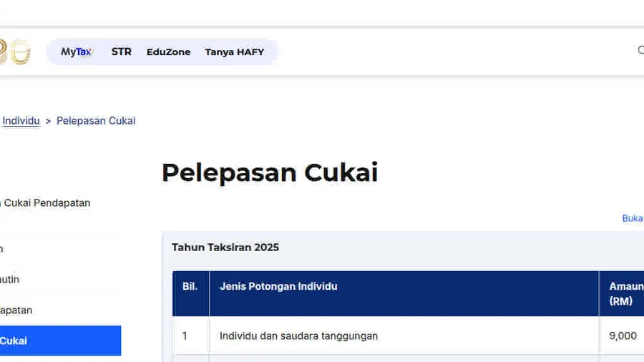Click the Pelepasan Cukai page title

tap(270, 172)
